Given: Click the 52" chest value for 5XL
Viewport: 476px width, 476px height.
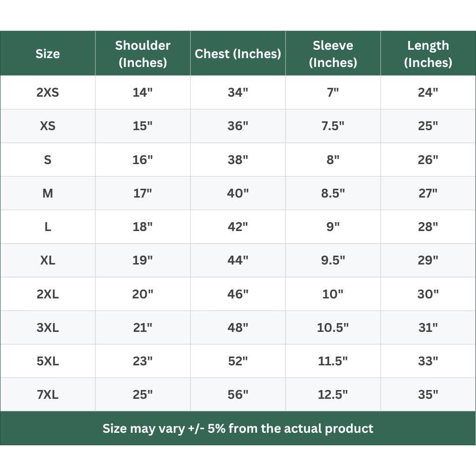Looking at the screenshot, I should (238, 361).
